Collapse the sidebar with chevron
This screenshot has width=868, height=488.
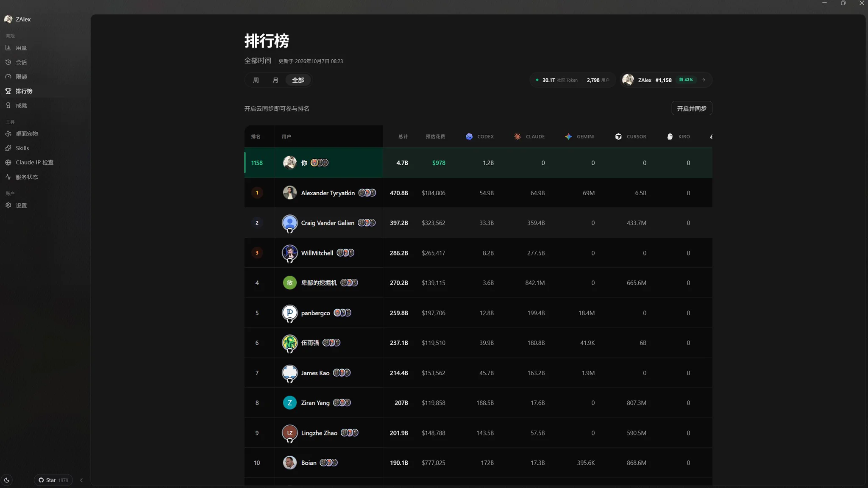(81, 480)
